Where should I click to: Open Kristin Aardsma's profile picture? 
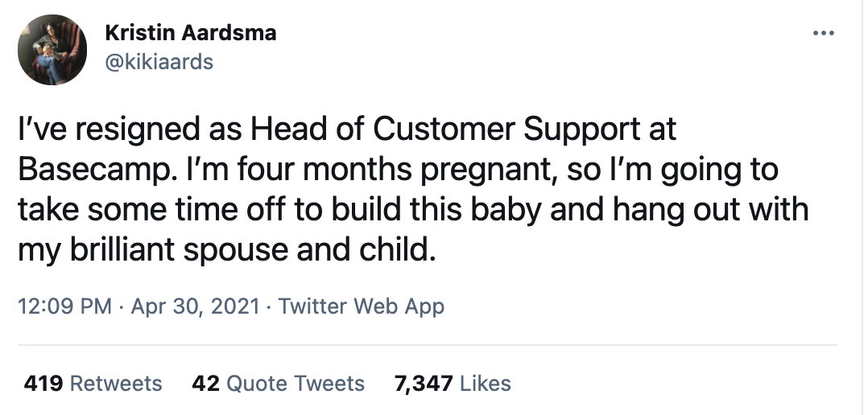coord(52,50)
